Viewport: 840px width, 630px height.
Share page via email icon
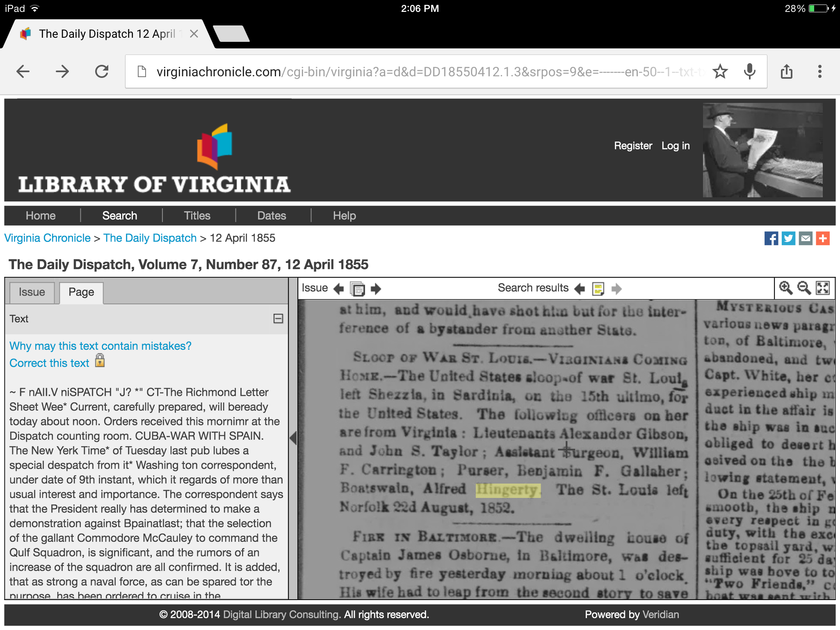[806, 238]
